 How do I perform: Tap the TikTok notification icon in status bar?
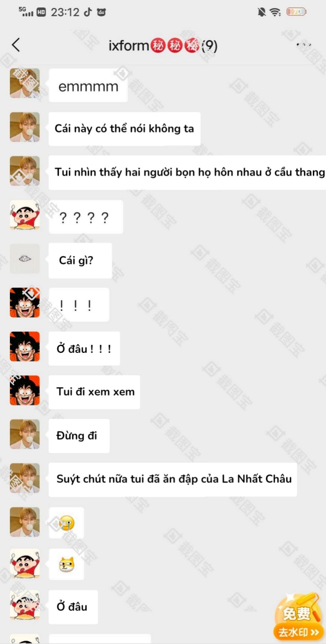click(88, 12)
